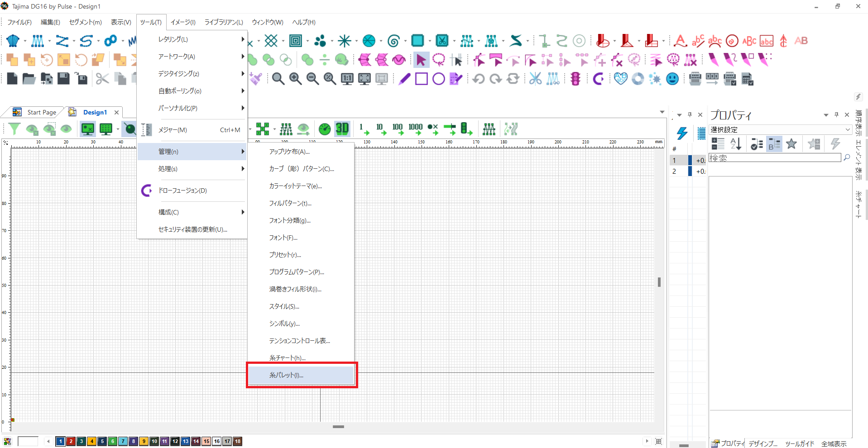Viewport: 868px width, 448px height.
Task: Click the Zoom In magnifier
Action: (295, 79)
